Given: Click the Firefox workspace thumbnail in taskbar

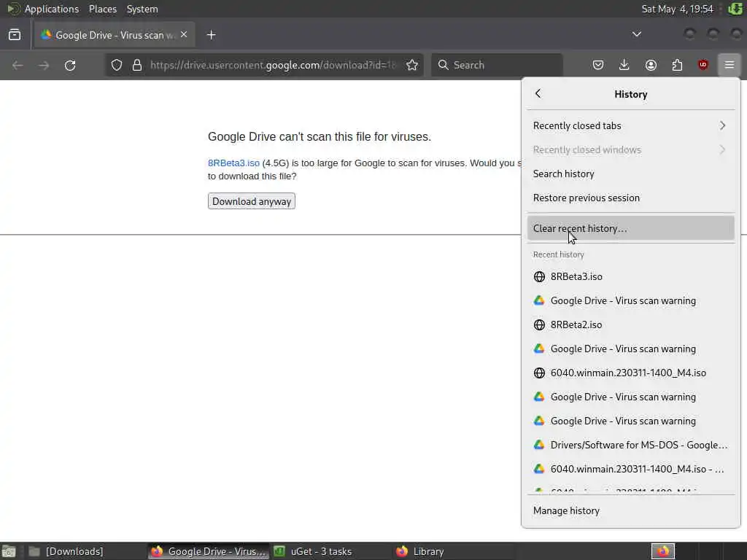Looking at the screenshot, I should (663, 551).
